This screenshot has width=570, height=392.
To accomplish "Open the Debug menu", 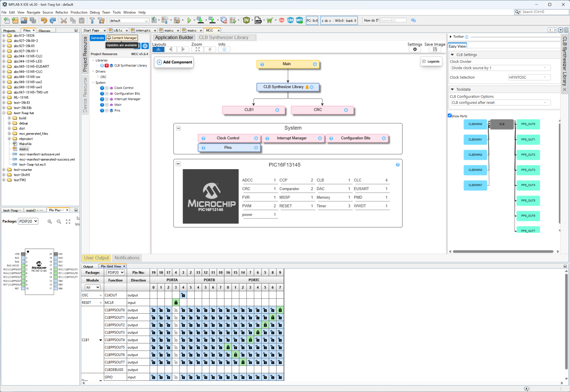I will (95, 12).
